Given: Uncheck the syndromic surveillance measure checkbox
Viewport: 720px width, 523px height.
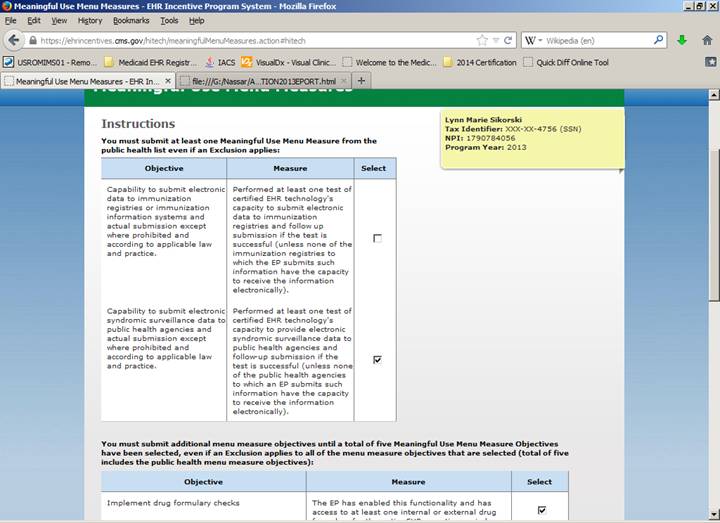Looking at the screenshot, I should pyautogui.click(x=377, y=360).
